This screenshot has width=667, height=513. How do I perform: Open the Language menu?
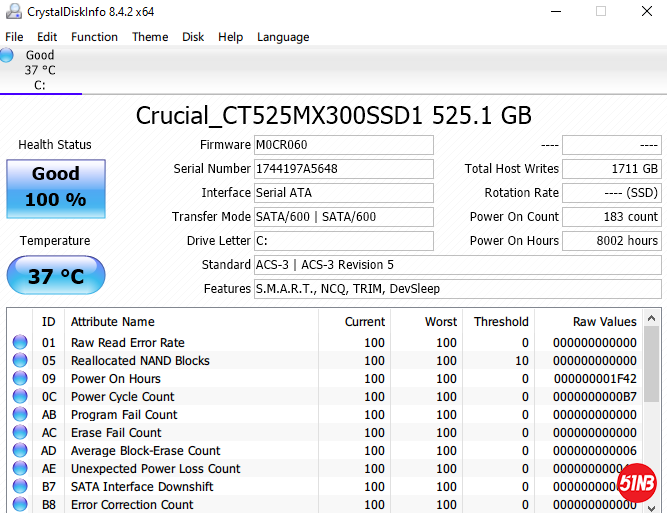click(283, 37)
